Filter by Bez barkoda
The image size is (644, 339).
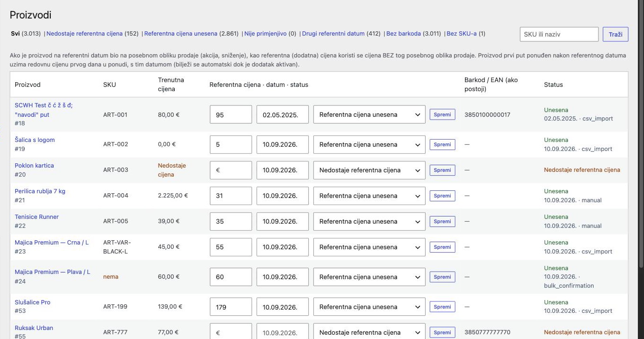pos(404,34)
